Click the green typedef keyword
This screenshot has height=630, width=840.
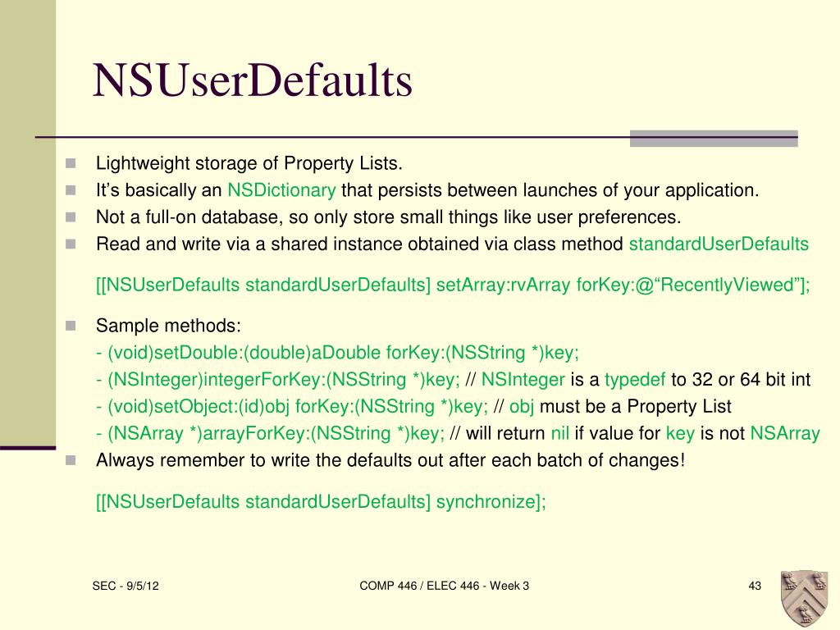click(x=635, y=380)
